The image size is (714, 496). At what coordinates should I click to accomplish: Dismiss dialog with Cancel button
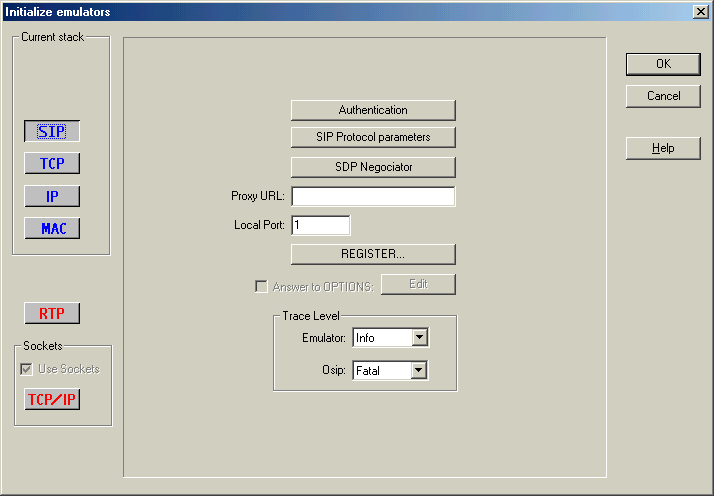[663, 96]
